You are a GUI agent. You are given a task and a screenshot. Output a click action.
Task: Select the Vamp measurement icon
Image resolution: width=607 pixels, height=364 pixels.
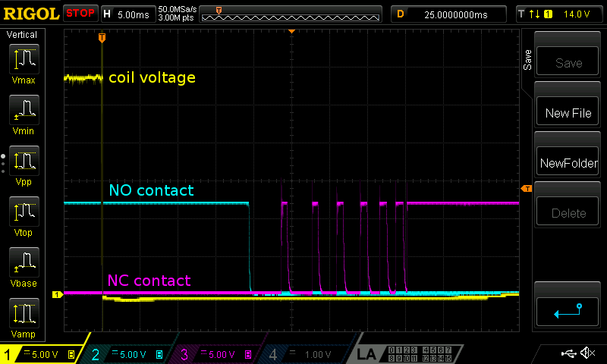point(24,313)
